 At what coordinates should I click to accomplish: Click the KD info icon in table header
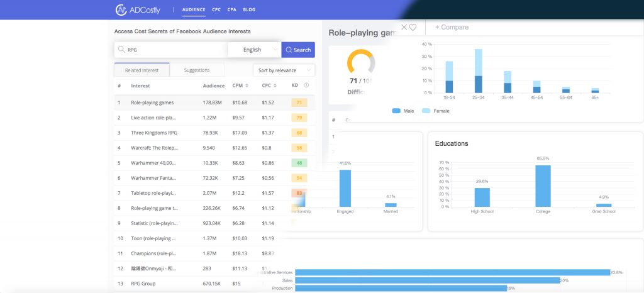tap(306, 86)
